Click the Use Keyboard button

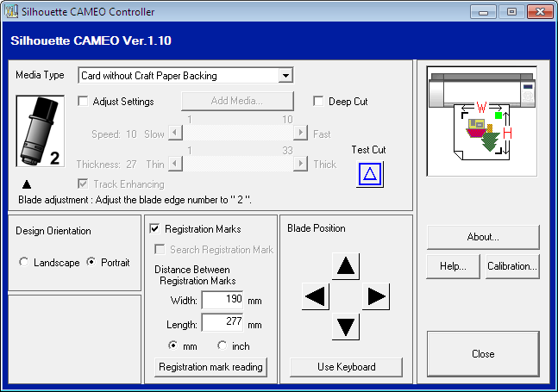346,367
